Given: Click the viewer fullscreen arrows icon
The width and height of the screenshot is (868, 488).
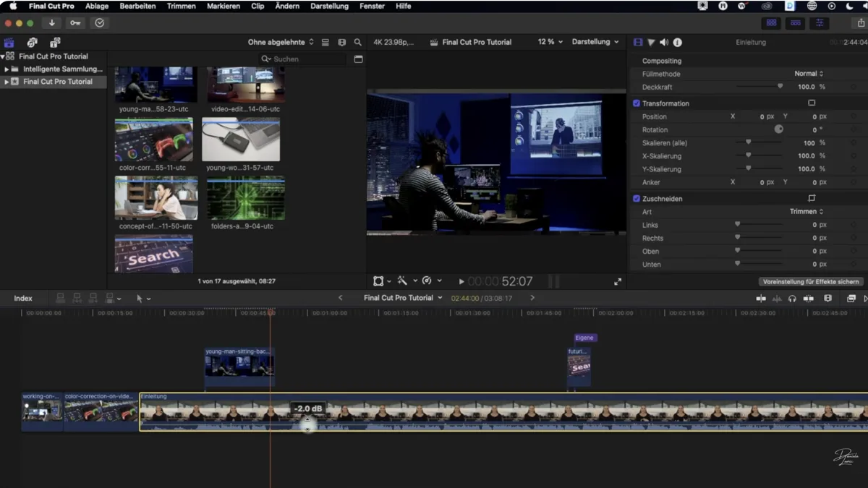Looking at the screenshot, I should pos(618,282).
